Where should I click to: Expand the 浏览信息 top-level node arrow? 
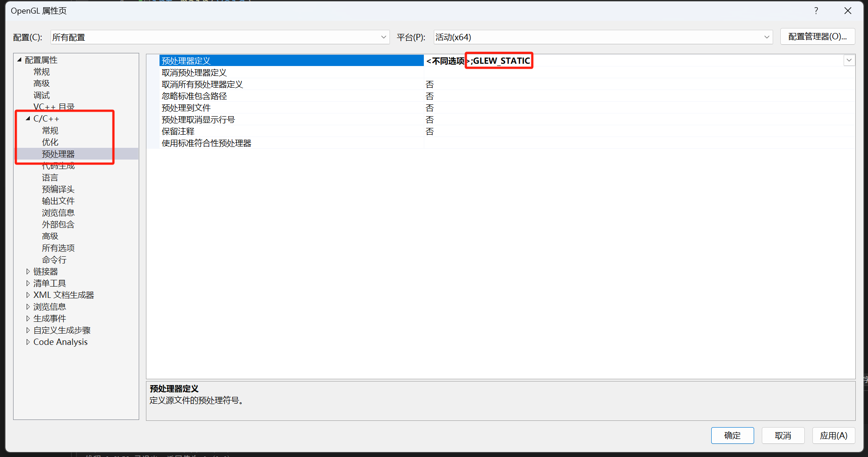coord(28,306)
